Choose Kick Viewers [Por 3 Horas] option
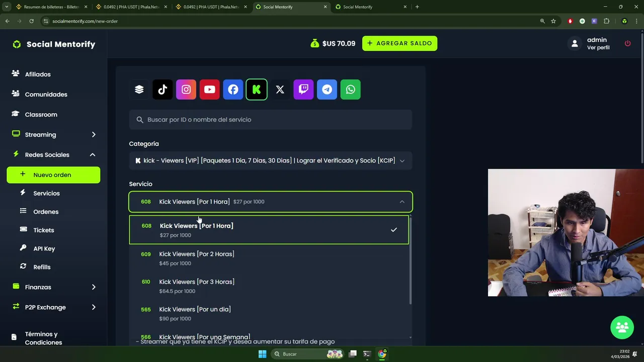The image size is (644, 362). pyautogui.click(x=269, y=286)
